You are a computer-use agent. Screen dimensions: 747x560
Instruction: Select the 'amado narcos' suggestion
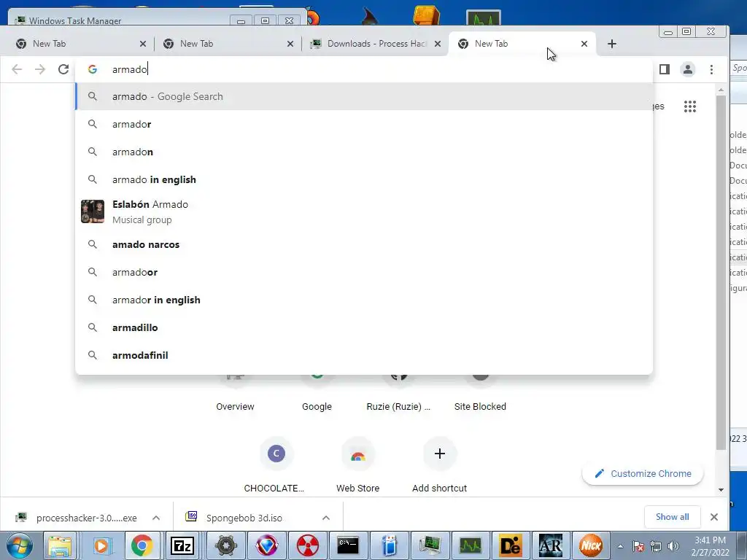coord(365,244)
